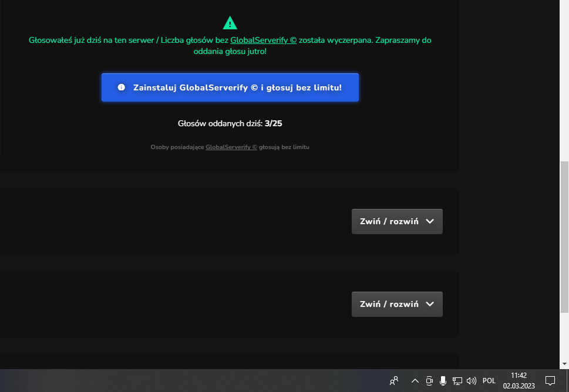
Task: Click the info icon in blue button
Action: (x=121, y=87)
